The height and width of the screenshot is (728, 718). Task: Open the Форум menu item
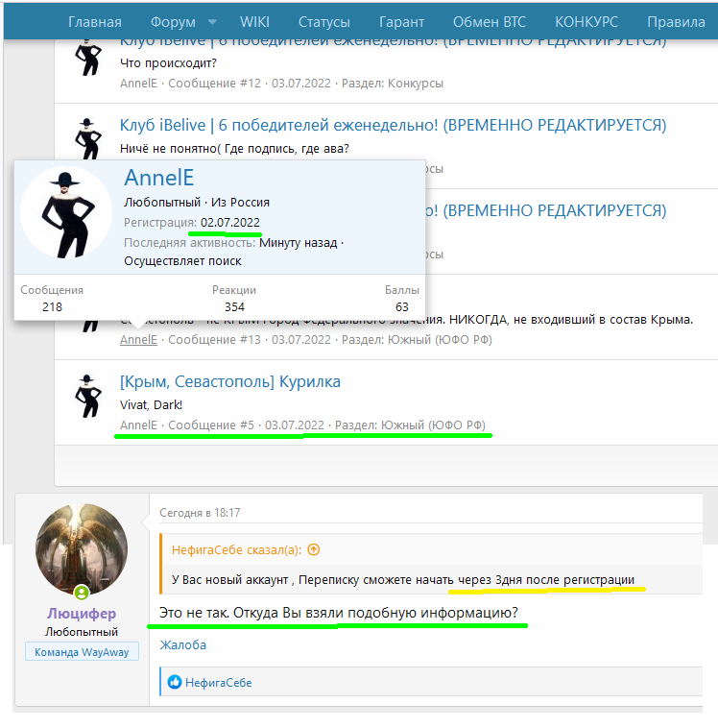coord(173,22)
